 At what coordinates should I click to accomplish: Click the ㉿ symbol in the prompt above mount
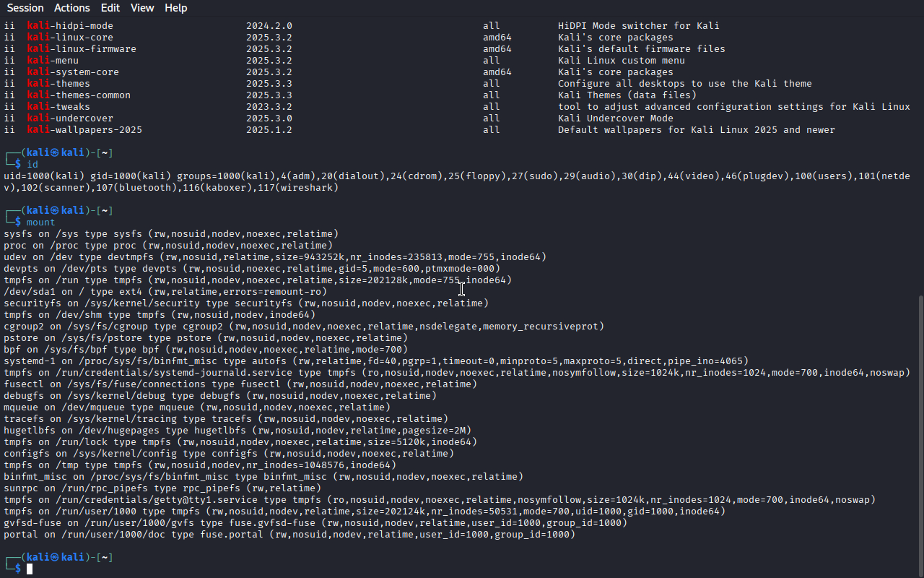[53, 211]
